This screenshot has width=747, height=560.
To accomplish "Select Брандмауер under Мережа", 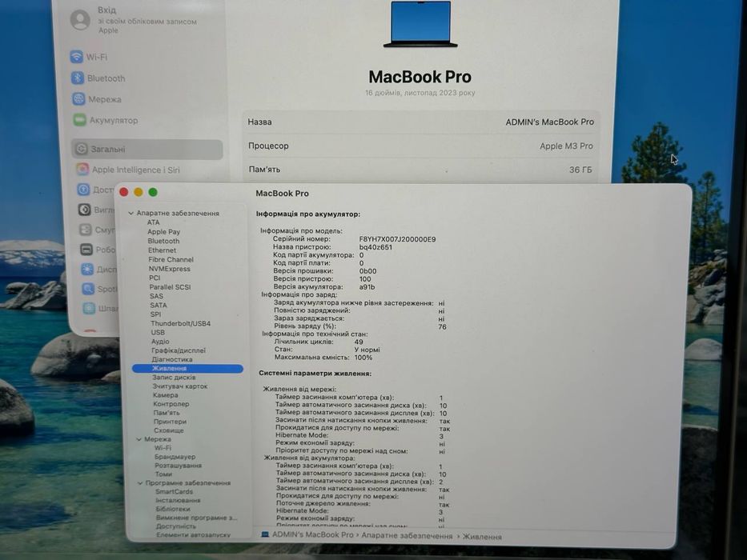I will coord(175,457).
